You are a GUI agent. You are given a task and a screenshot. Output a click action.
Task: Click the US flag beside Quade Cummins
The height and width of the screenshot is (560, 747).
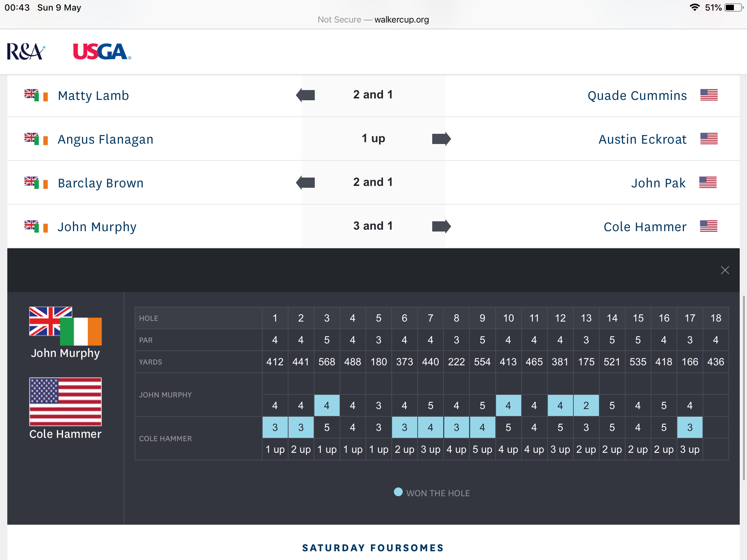709,95
